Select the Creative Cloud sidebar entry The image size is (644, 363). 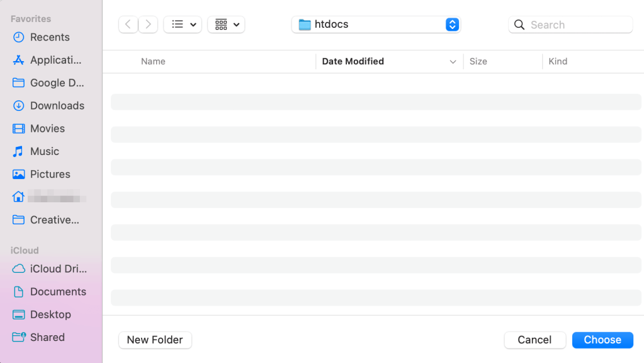click(54, 220)
